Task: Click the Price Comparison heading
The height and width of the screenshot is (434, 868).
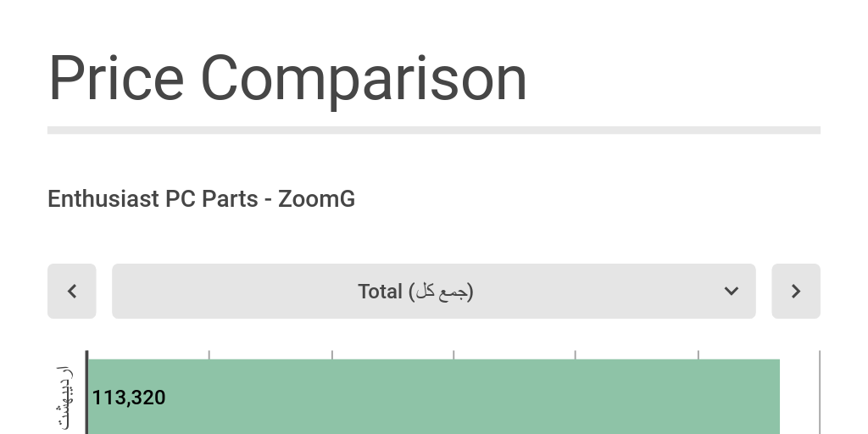Action: [x=287, y=78]
